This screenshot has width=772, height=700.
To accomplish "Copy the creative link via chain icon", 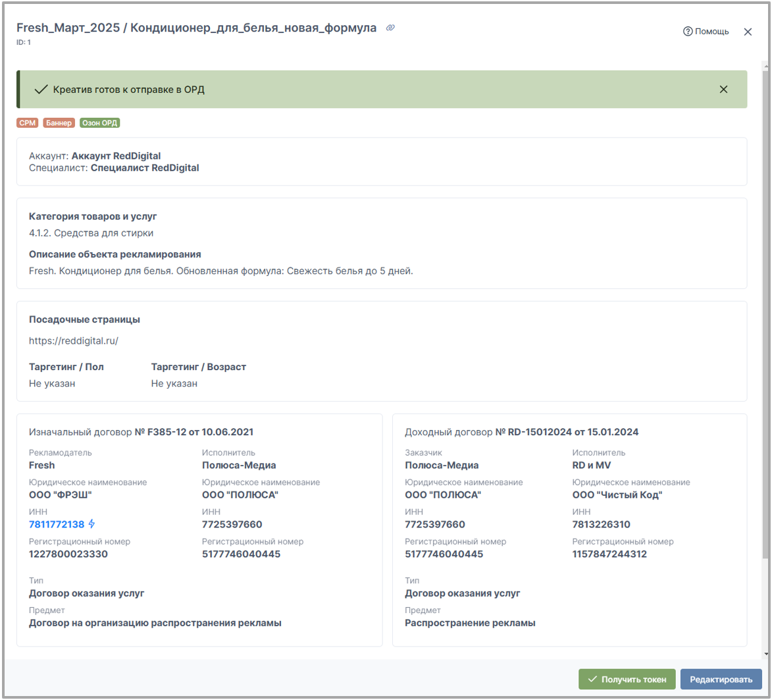I will pyautogui.click(x=390, y=28).
